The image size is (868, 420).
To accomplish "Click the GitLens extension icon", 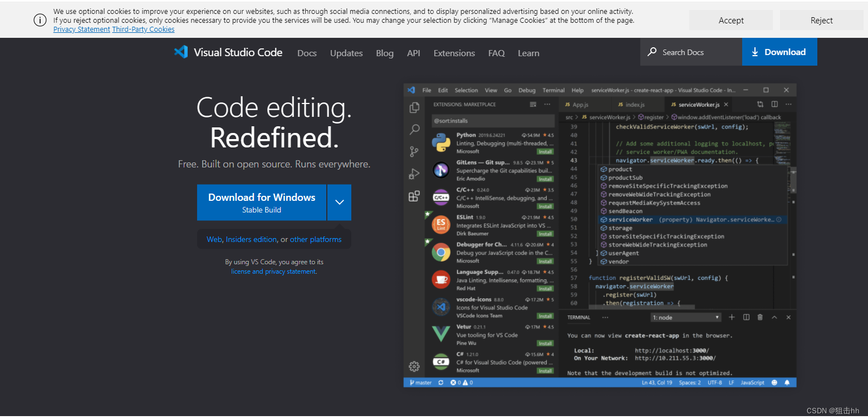I will tap(441, 170).
